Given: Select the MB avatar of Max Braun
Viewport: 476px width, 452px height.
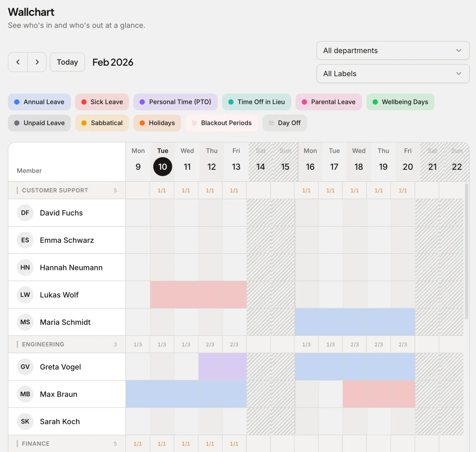Looking at the screenshot, I should [x=25, y=394].
